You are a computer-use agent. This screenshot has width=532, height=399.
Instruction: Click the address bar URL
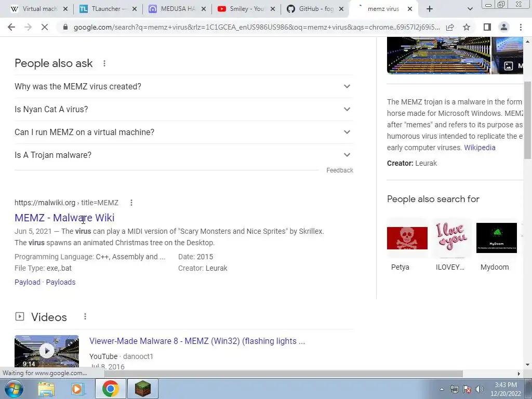(x=257, y=27)
